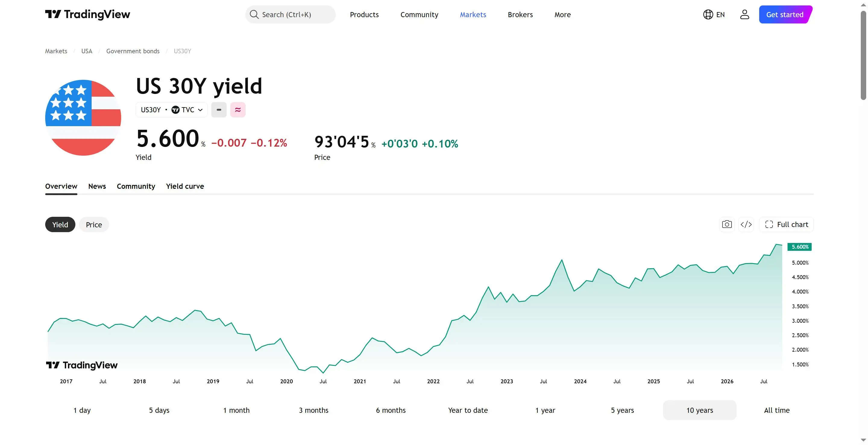The image size is (868, 445).
Task: Open the Markets menu
Action: pos(473,14)
